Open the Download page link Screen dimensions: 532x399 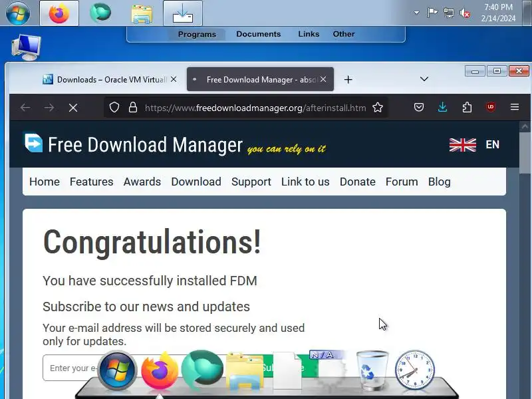(x=196, y=182)
